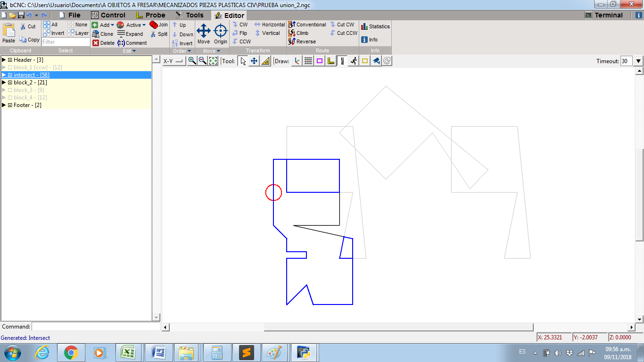Expand the Header block

[4, 60]
